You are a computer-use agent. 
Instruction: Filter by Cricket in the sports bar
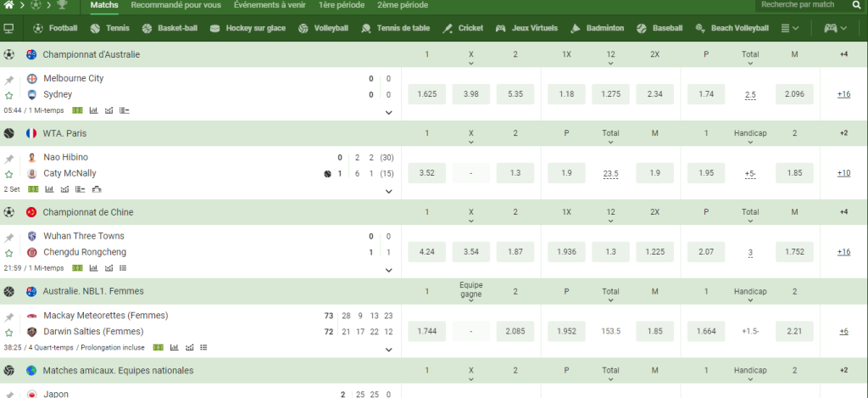point(463,28)
